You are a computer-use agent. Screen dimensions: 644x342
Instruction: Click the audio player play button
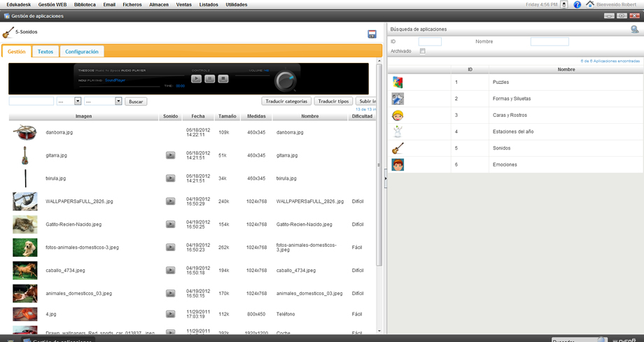click(x=196, y=78)
